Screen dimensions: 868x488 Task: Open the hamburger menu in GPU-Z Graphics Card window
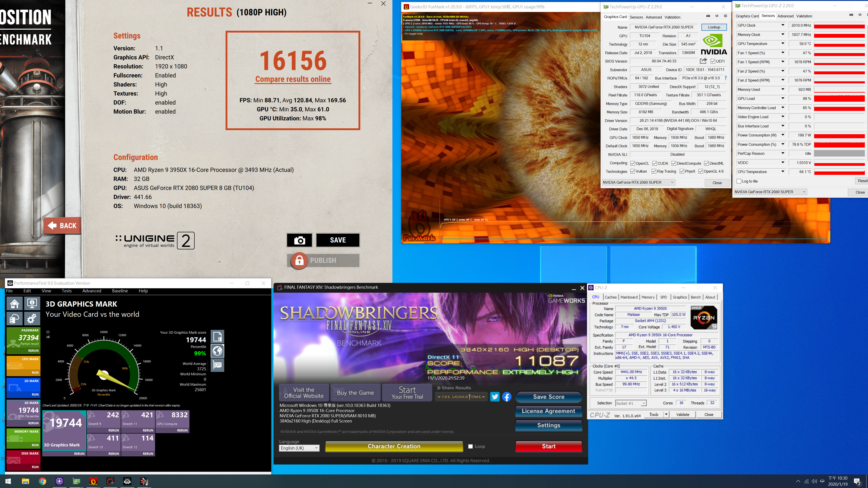pyautogui.click(x=725, y=16)
